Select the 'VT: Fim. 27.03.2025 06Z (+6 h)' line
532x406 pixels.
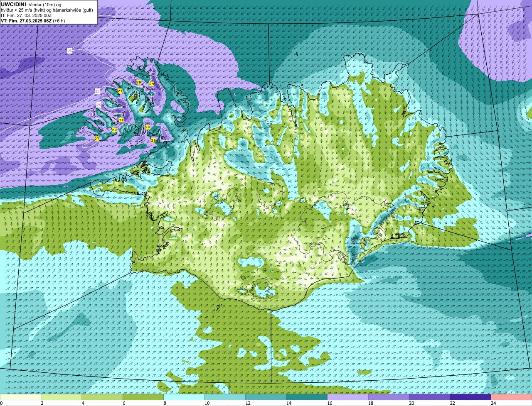tap(33, 20)
